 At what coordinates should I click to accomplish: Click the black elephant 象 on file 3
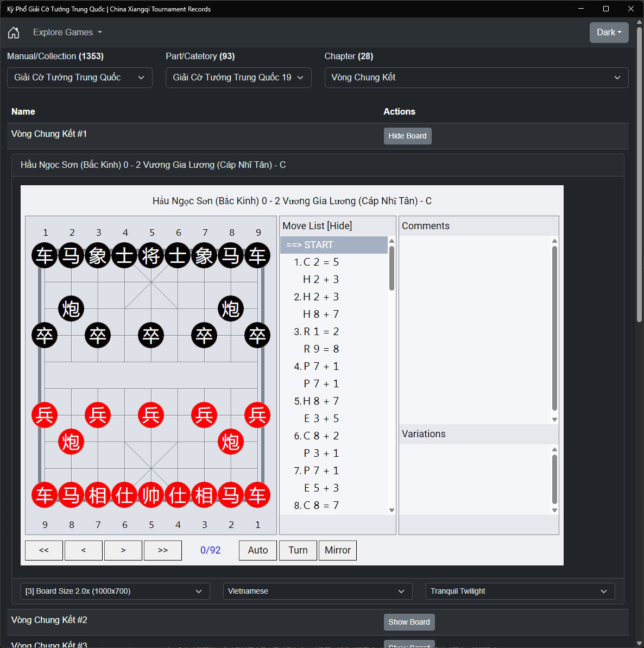click(98, 255)
